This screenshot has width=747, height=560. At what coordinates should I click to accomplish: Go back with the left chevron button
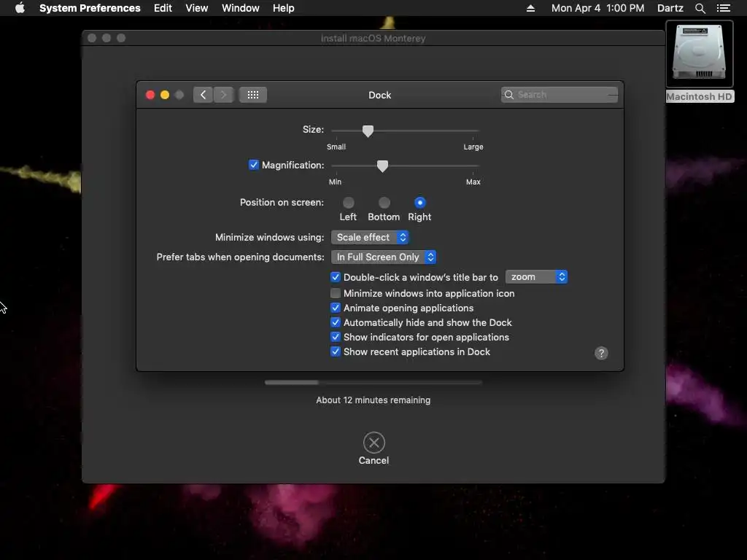pos(203,95)
